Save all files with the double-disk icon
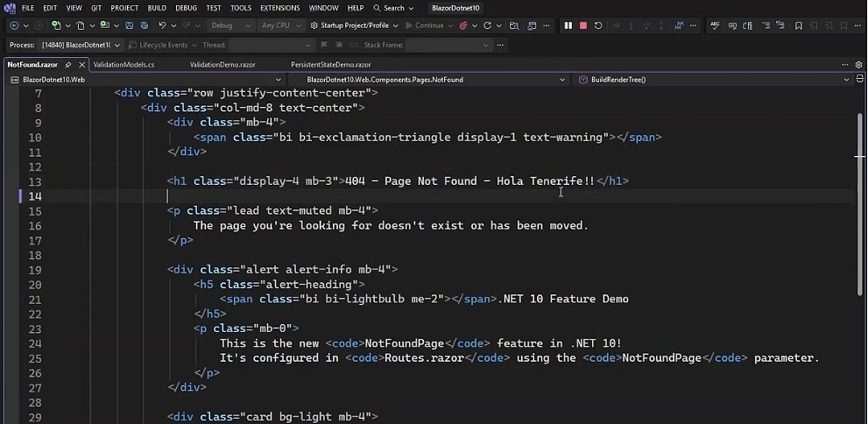Viewport: 868px width, 424px height. (145, 25)
